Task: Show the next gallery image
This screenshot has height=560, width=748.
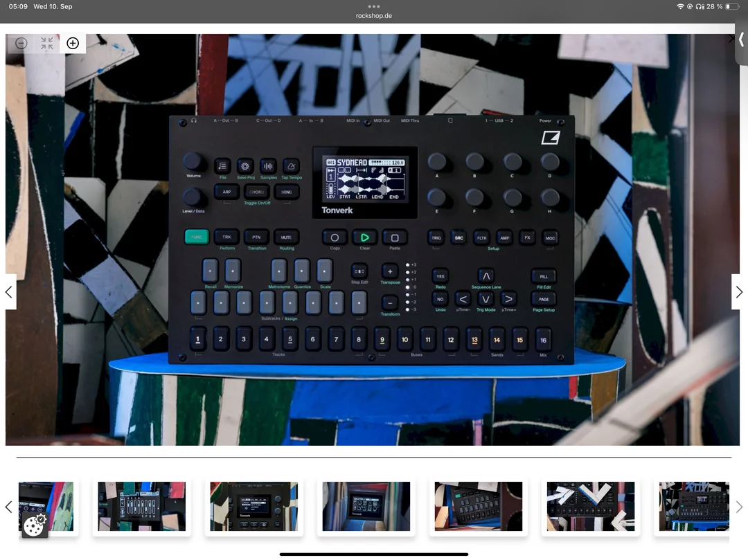Action: 738,292
